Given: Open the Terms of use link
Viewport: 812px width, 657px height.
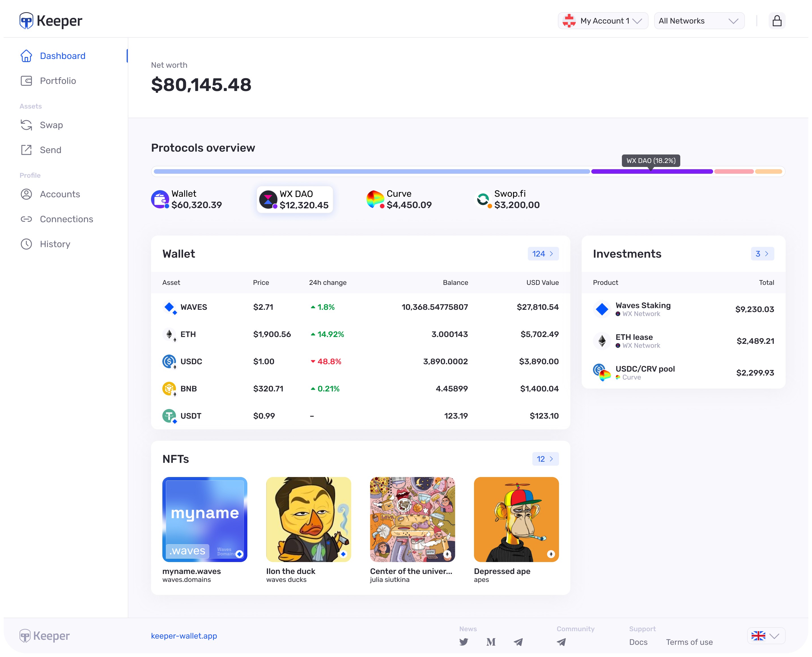Looking at the screenshot, I should [689, 642].
